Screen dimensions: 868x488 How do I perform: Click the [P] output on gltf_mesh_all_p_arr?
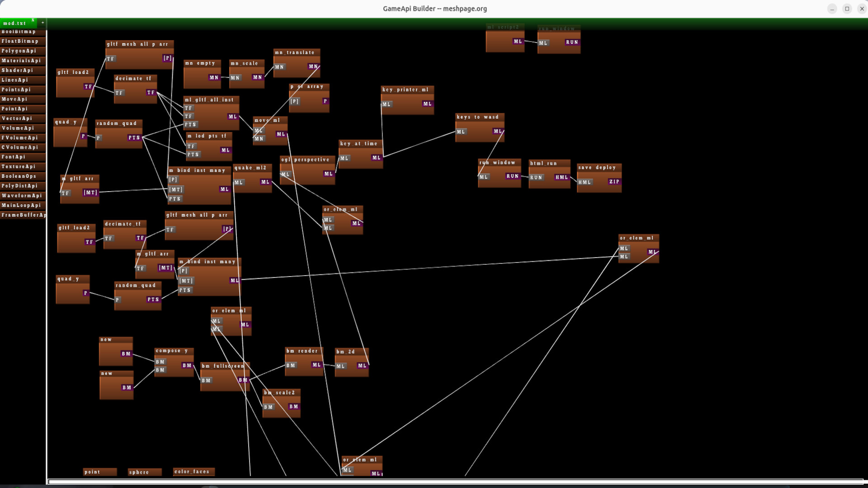pyautogui.click(x=167, y=58)
